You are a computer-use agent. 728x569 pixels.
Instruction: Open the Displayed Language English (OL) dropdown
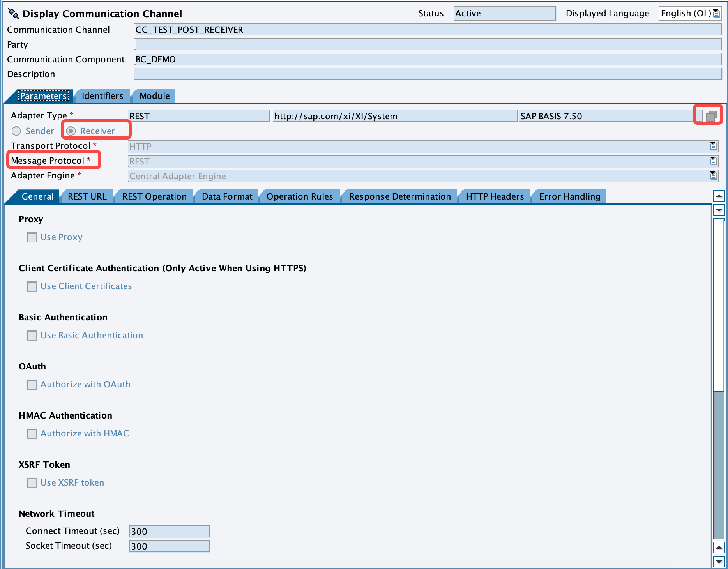690,14
